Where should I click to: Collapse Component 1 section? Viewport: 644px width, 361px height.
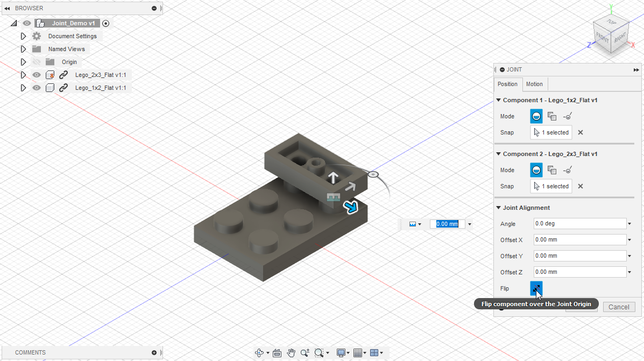(499, 100)
